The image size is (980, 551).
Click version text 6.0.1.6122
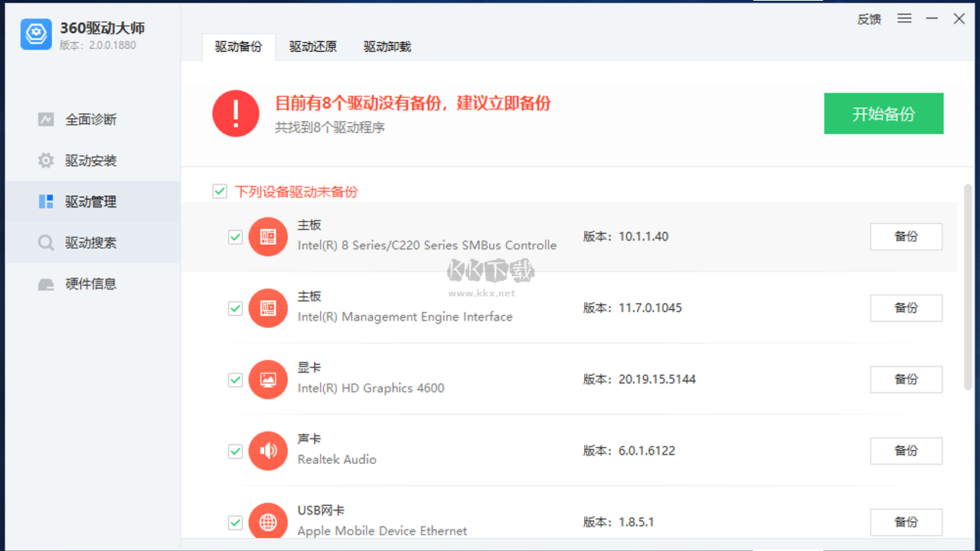647,451
